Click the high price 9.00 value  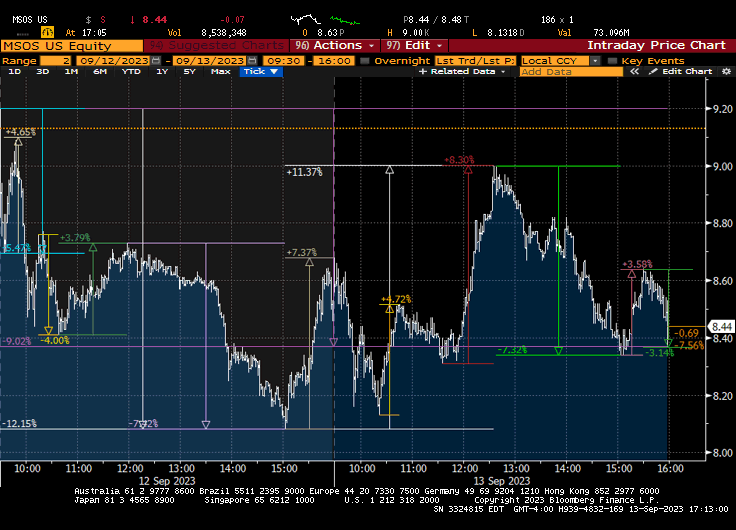tap(416, 32)
